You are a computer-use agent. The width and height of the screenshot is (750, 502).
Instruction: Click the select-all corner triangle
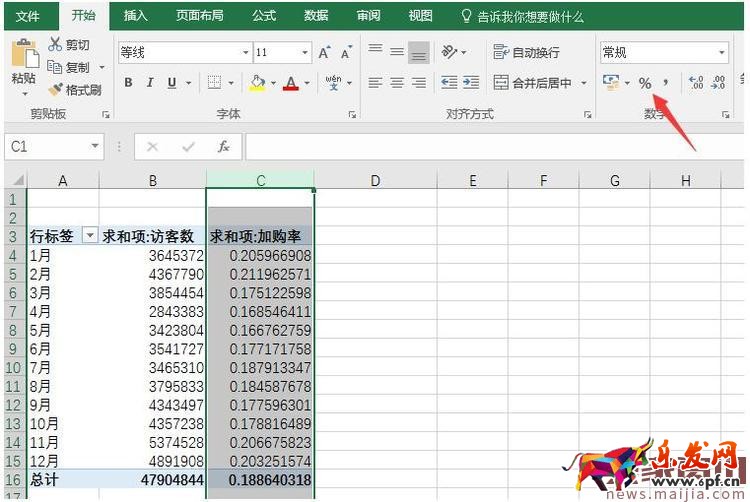(18, 180)
